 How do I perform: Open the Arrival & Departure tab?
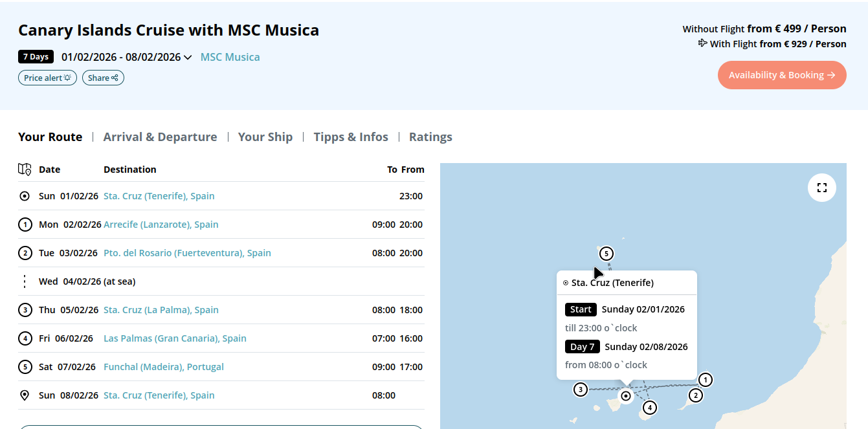(160, 137)
